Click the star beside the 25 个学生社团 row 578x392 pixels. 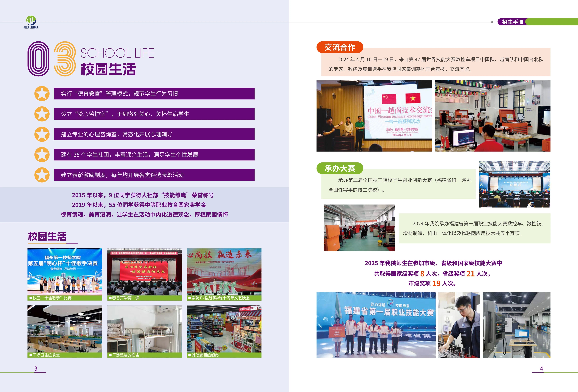pyautogui.click(x=42, y=155)
